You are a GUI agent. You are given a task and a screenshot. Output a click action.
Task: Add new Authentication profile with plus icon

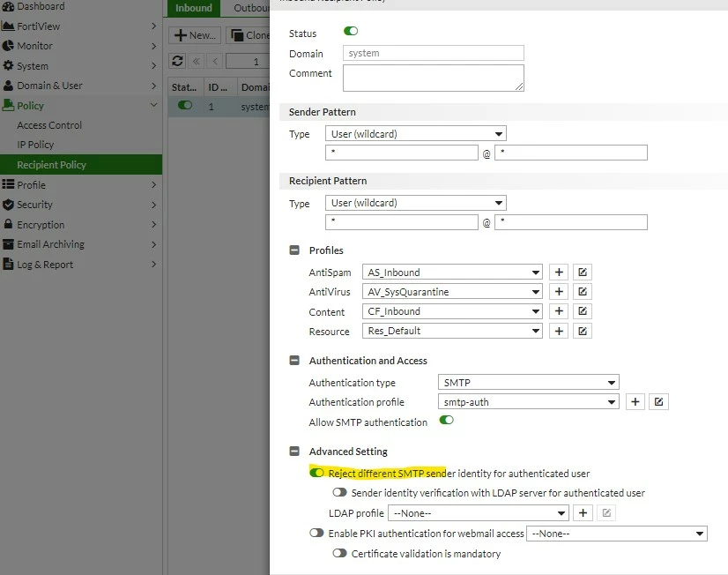635,402
